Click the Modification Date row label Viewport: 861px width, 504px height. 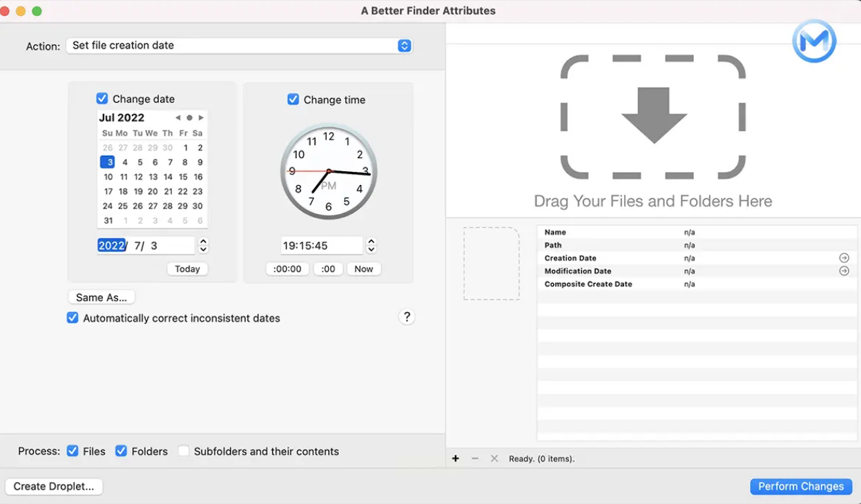coord(578,271)
